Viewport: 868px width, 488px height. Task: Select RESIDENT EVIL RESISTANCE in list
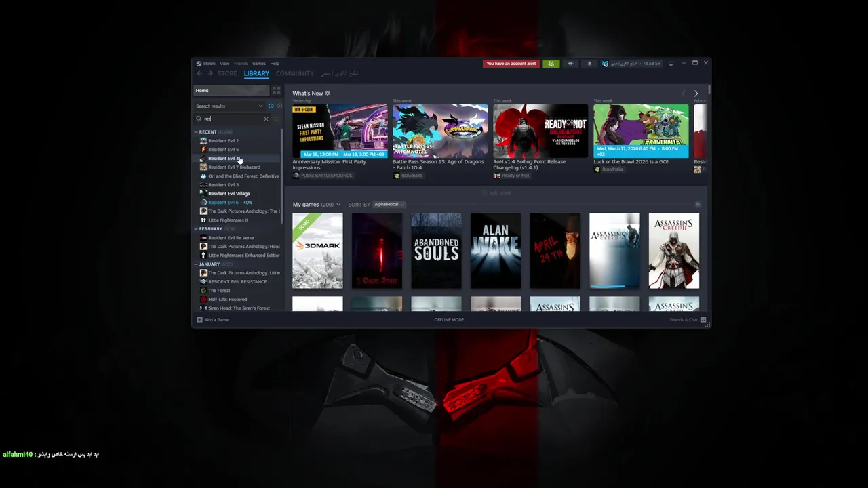[237, 281]
